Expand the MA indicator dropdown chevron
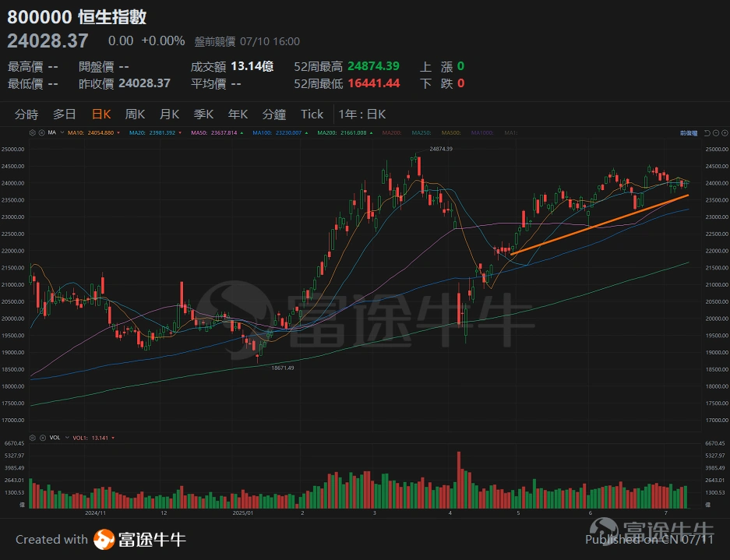 [62, 132]
